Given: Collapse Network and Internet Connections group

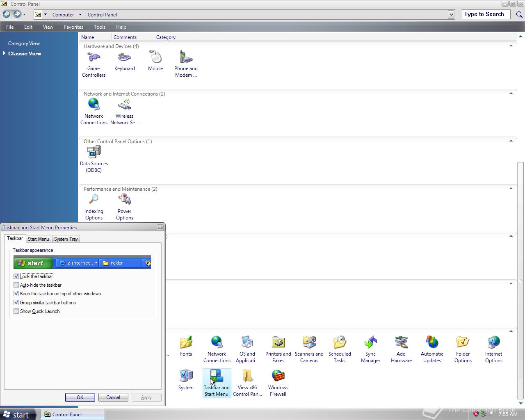Looking at the screenshot, I should [x=511, y=94].
